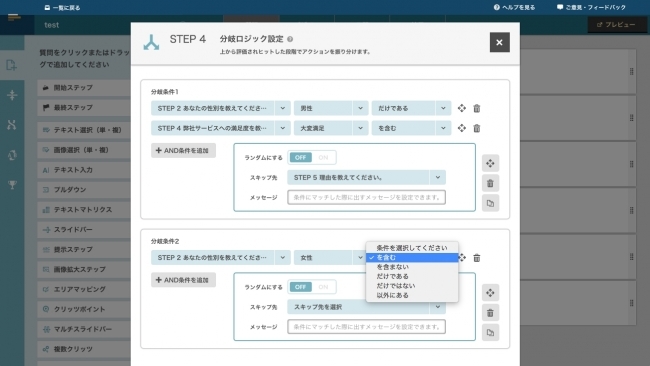Add スライドバー question type
This screenshot has height=366, width=650.
[x=84, y=230]
